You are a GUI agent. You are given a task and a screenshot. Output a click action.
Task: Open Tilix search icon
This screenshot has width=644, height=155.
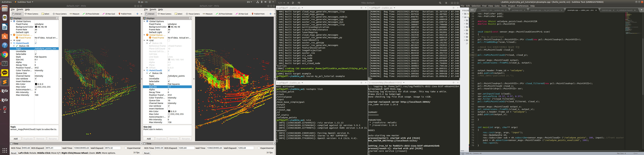440,3
